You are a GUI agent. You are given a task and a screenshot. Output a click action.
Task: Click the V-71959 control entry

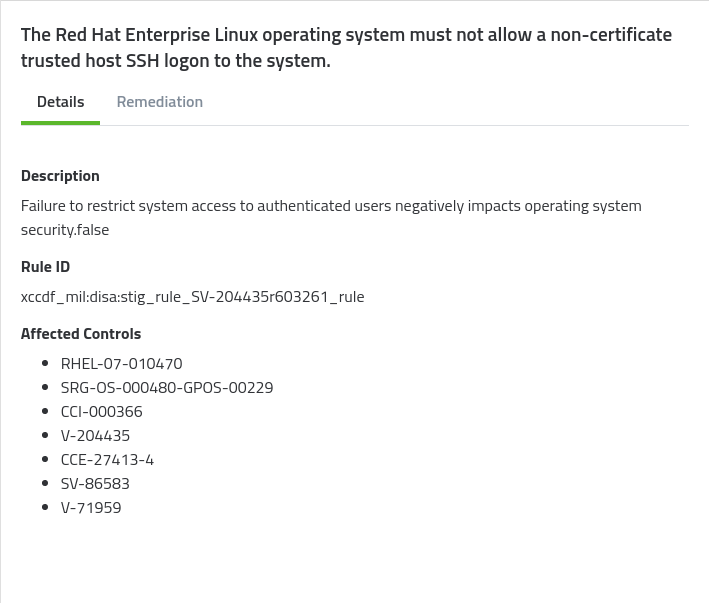(x=91, y=508)
